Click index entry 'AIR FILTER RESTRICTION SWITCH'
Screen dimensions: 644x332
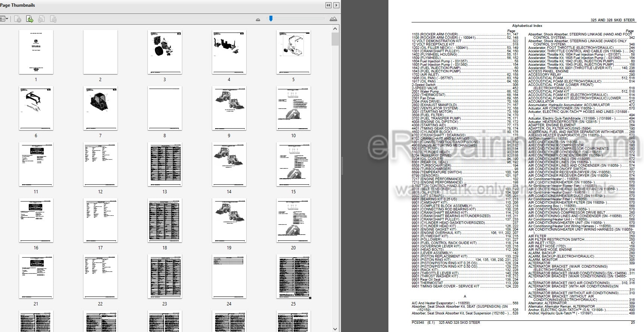[556, 240]
